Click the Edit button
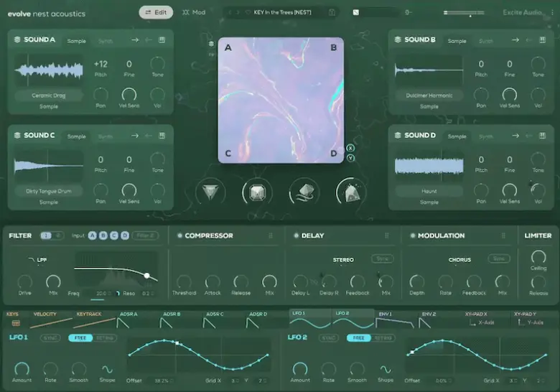 pos(156,12)
